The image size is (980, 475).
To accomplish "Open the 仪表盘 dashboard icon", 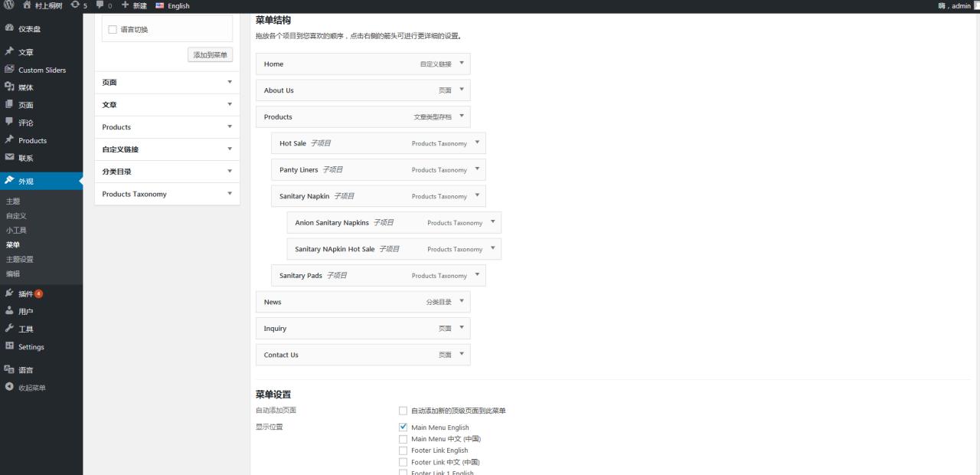I will point(9,28).
